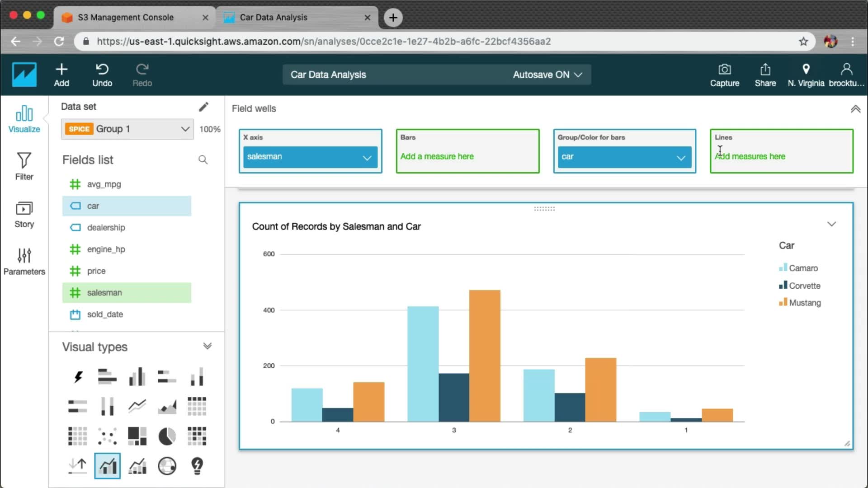Image resolution: width=868 pixels, height=488 pixels.
Task: Switch to the Parameters pane
Action: (24, 261)
